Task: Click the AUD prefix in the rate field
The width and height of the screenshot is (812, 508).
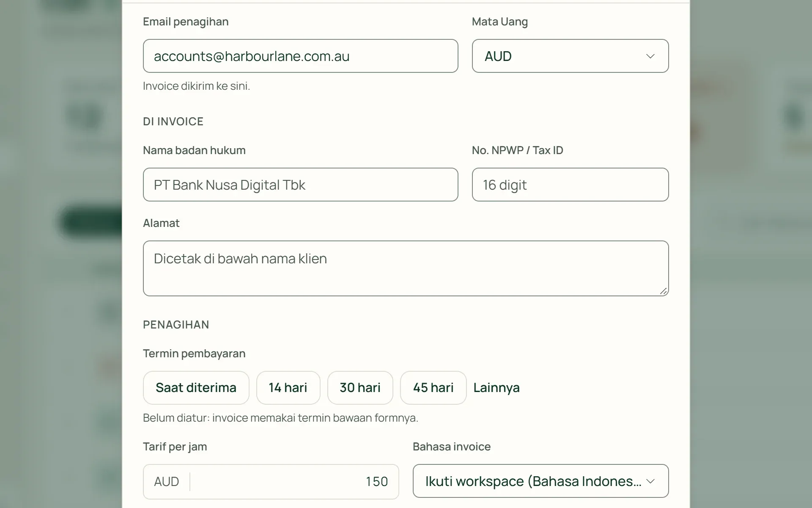Action: click(167, 482)
